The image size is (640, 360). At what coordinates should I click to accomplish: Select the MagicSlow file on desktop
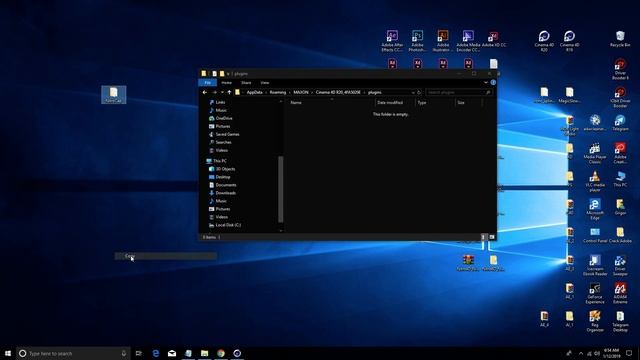569,95
